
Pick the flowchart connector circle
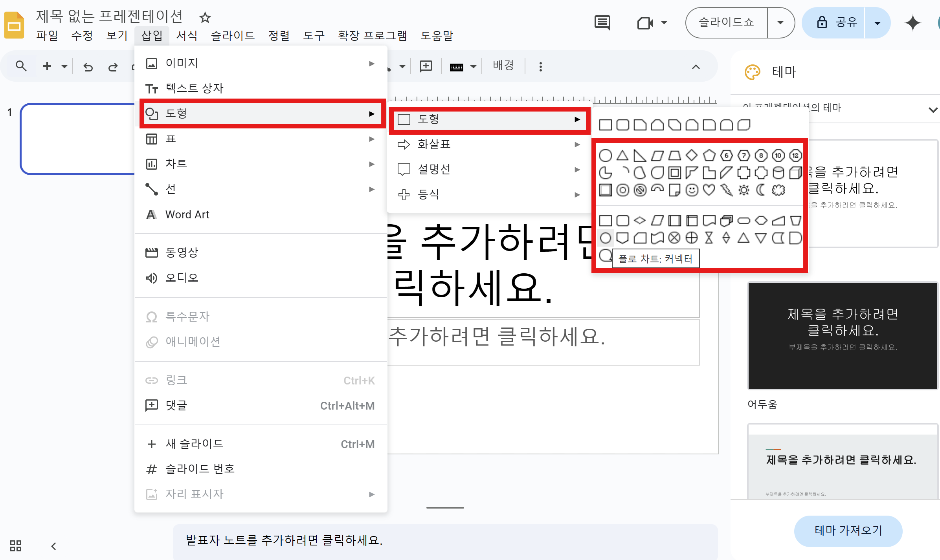click(605, 238)
